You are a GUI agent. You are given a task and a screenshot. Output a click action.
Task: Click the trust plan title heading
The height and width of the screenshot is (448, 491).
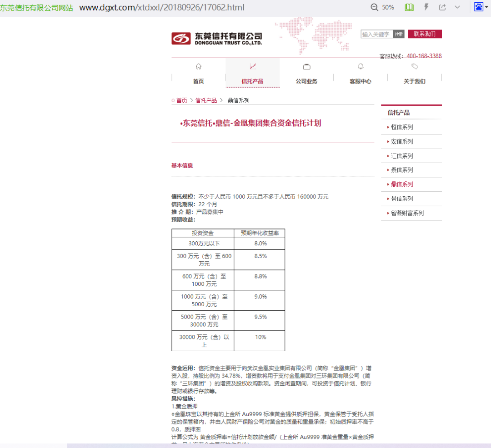click(x=251, y=123)
